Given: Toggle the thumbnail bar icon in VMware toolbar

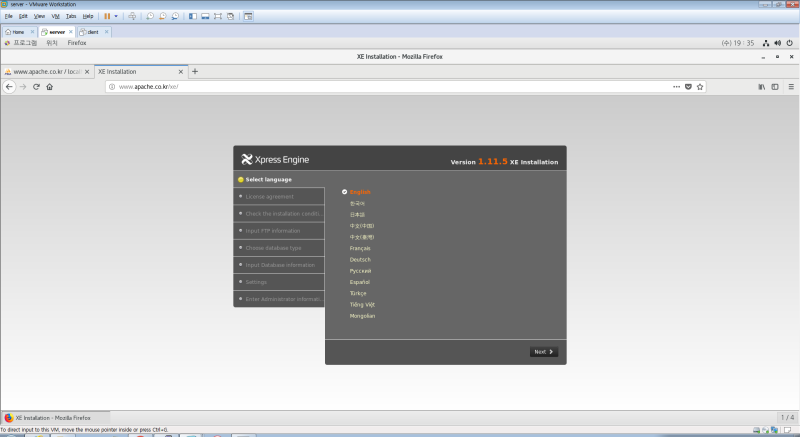Looking at the screenshot, I should coord(205,16).
